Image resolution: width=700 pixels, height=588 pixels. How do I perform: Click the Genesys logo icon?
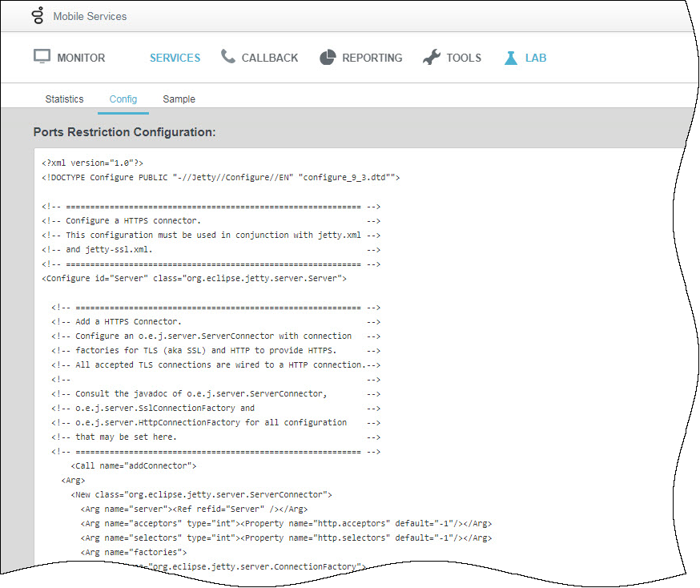pos(38,16)
